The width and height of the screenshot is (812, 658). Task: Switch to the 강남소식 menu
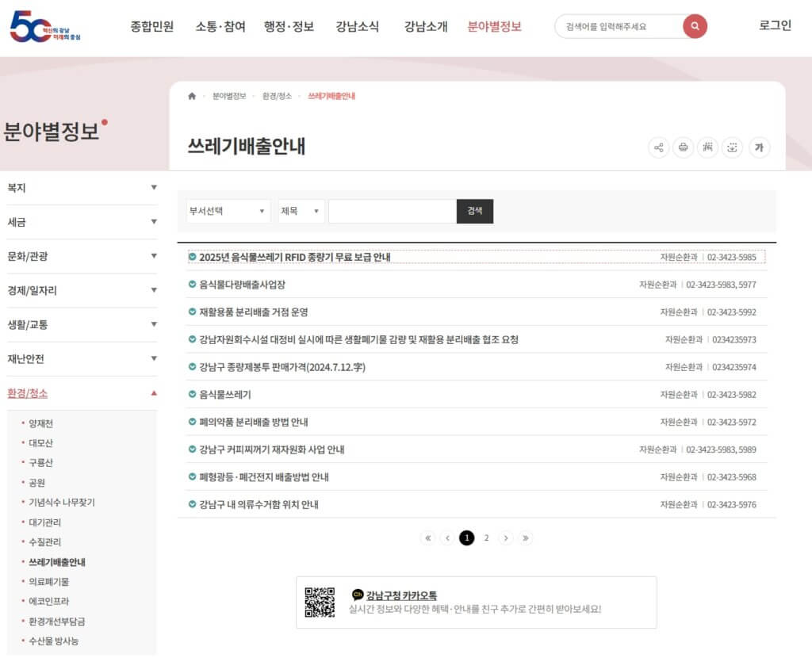357,26
